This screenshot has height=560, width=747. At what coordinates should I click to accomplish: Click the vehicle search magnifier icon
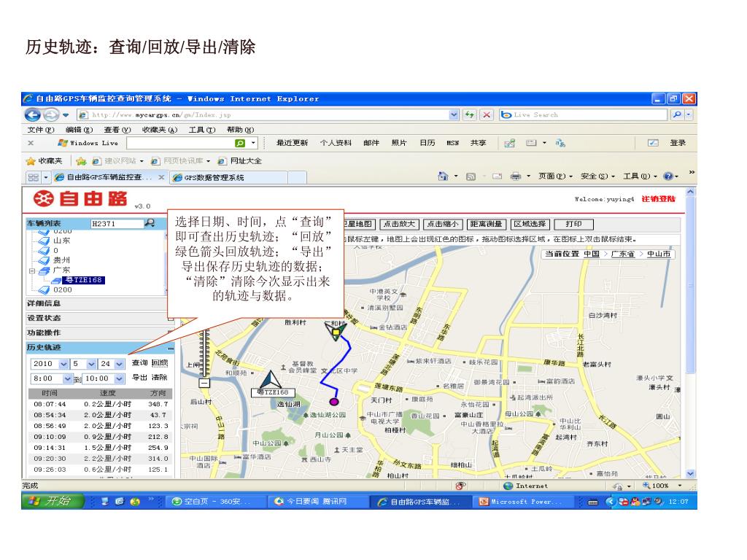150,224
